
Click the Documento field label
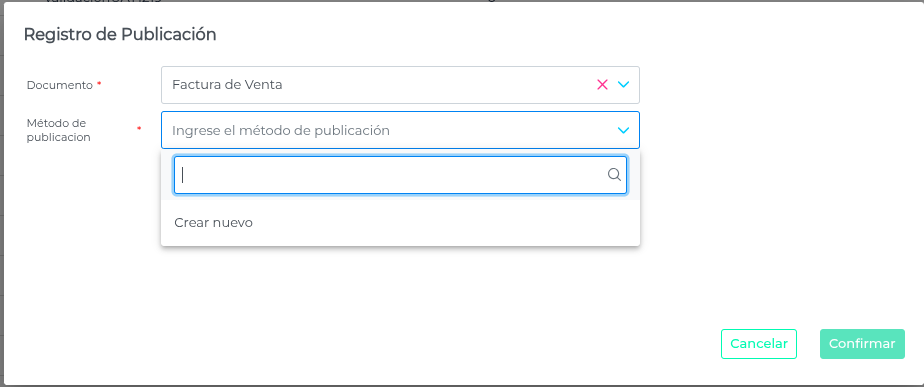tap(60, 85)
